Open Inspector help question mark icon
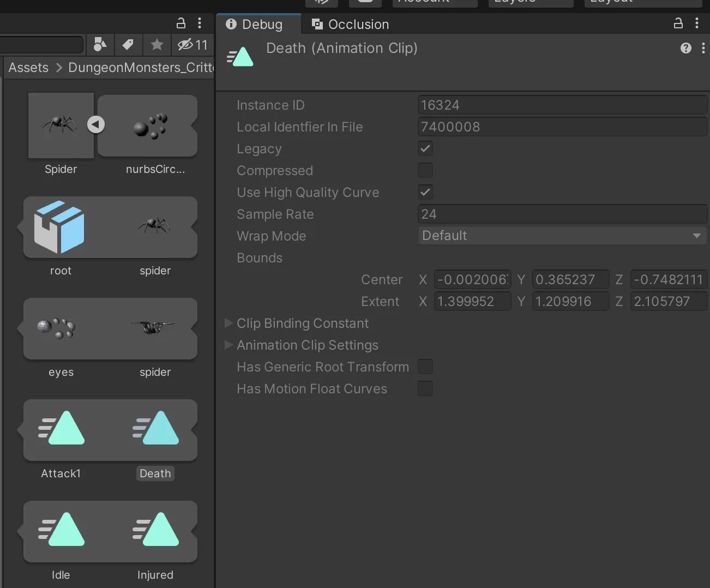The height and width of the screenshot is (588, 710). (686, 48)
